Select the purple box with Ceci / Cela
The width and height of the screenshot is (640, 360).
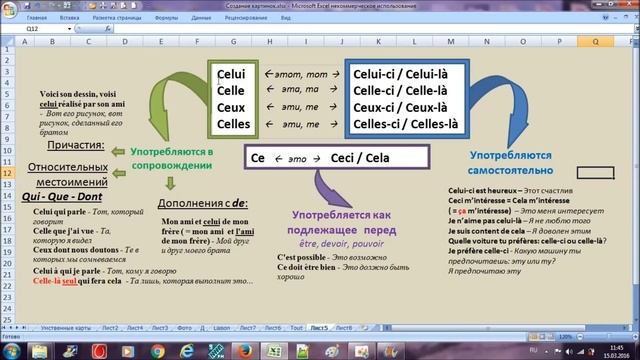click(337, 157)
